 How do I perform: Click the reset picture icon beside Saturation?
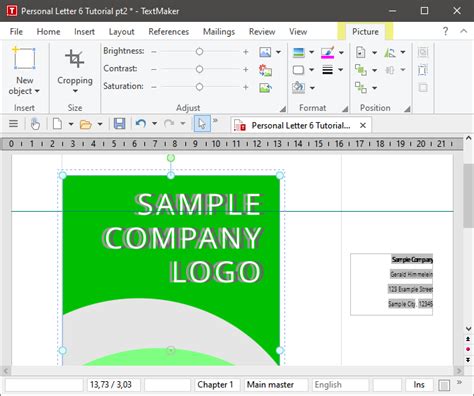click(265, 87)
